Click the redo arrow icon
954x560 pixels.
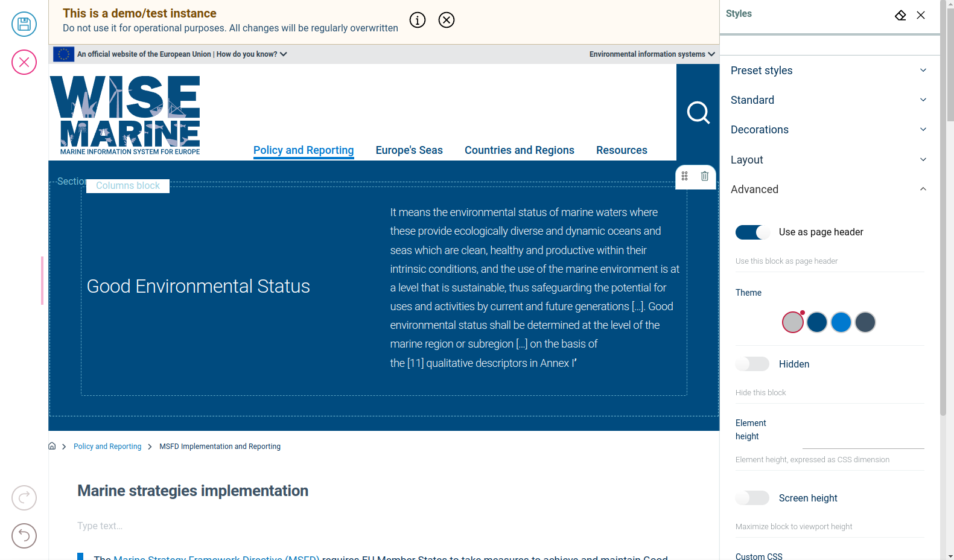pos(24,498)
